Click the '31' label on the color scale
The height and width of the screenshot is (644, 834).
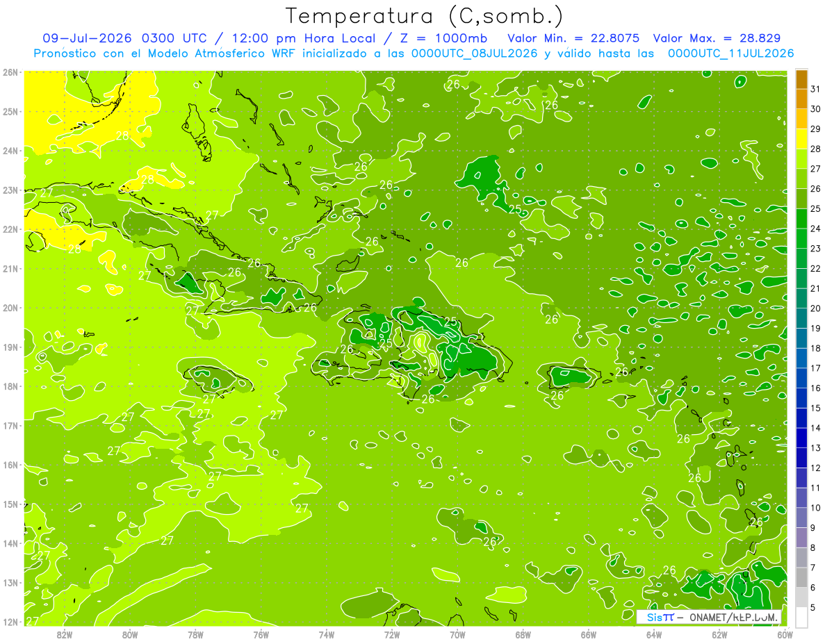click(816, 89)
